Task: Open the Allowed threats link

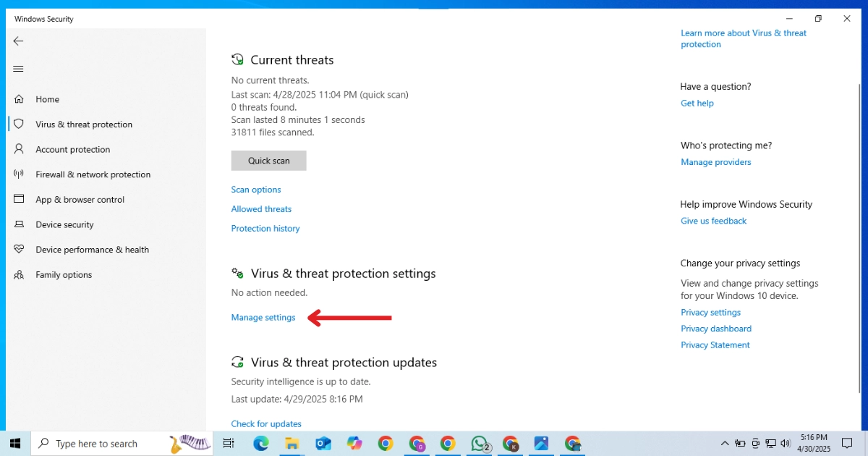Action: [x=261, y=209]
